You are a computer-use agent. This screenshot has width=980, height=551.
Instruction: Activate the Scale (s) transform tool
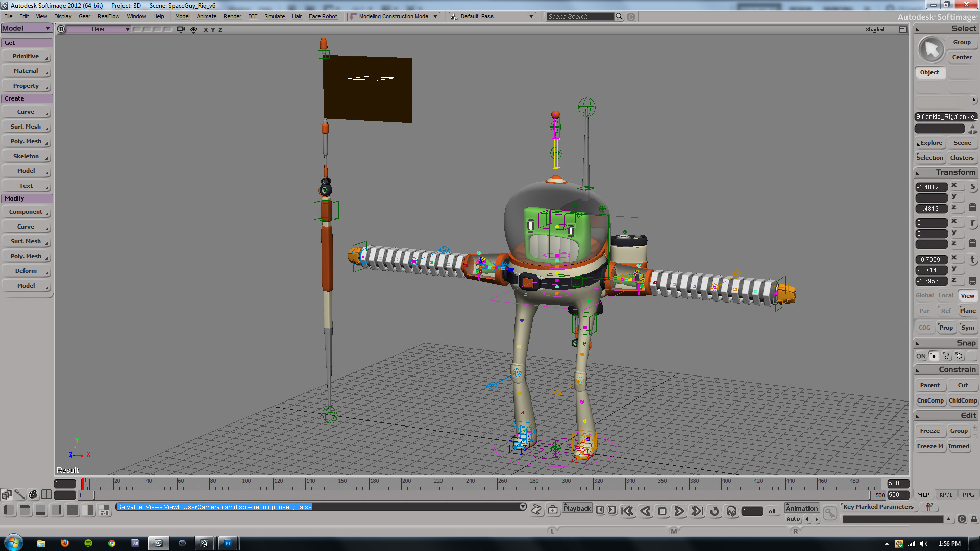[972, 187]
